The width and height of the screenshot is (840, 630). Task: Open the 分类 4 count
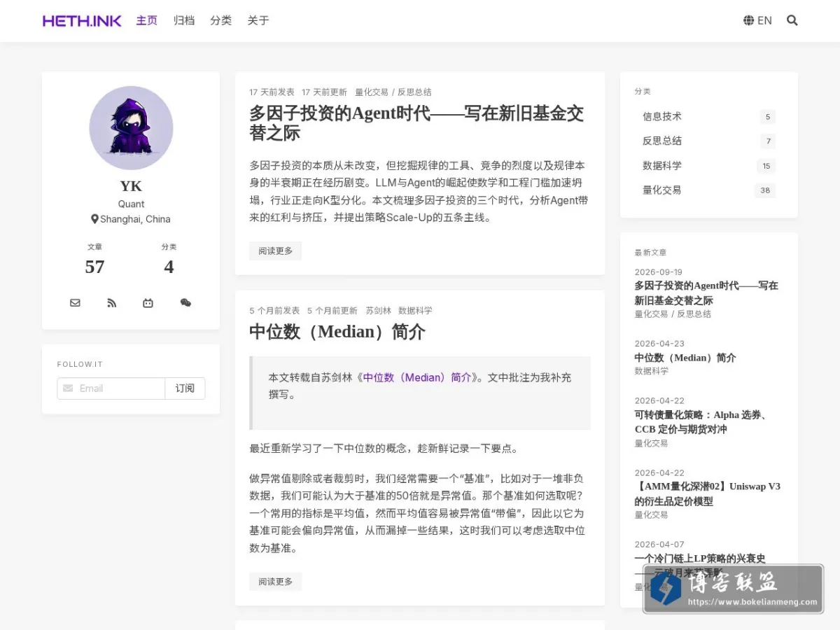tap(169, 260)
